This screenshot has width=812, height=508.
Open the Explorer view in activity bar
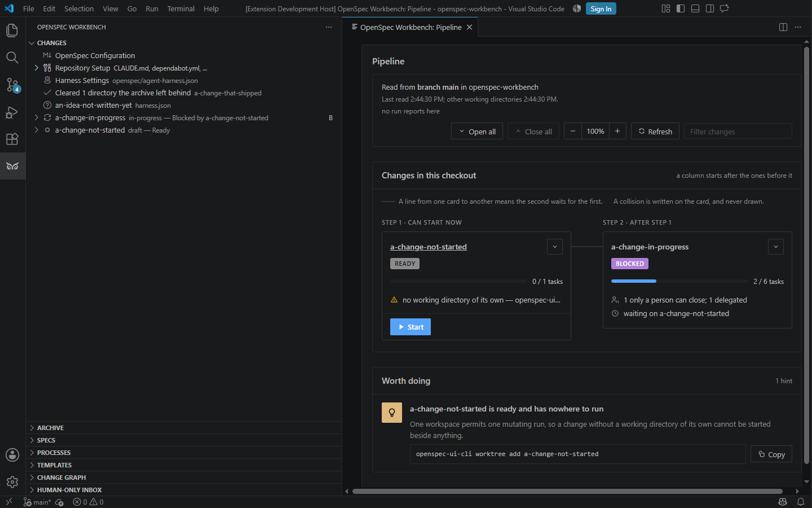pyautogui.click(x=12, y=30)
